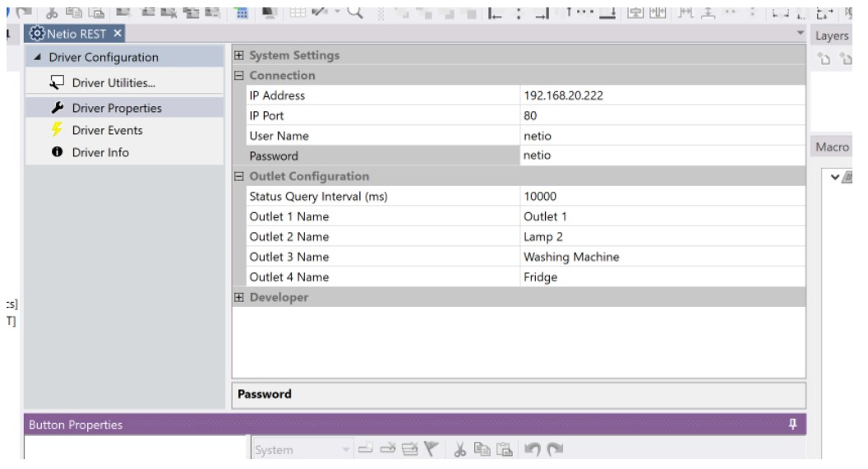This screenshot has width=868, height=469.
Task: Click the delete all rows icon beside the flag
Action: [409, 448]
